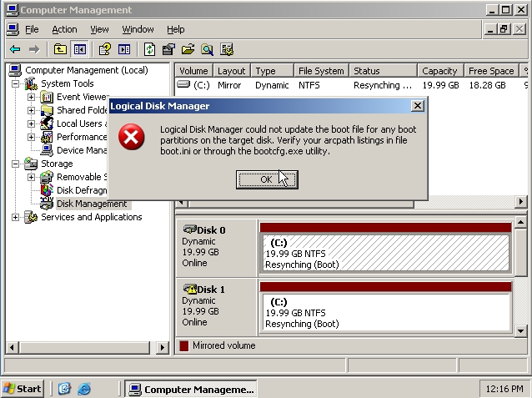Image resolution: width=532 pixels, height=398 pixels.
Task: Open the File menu
Action: point(32,29)
